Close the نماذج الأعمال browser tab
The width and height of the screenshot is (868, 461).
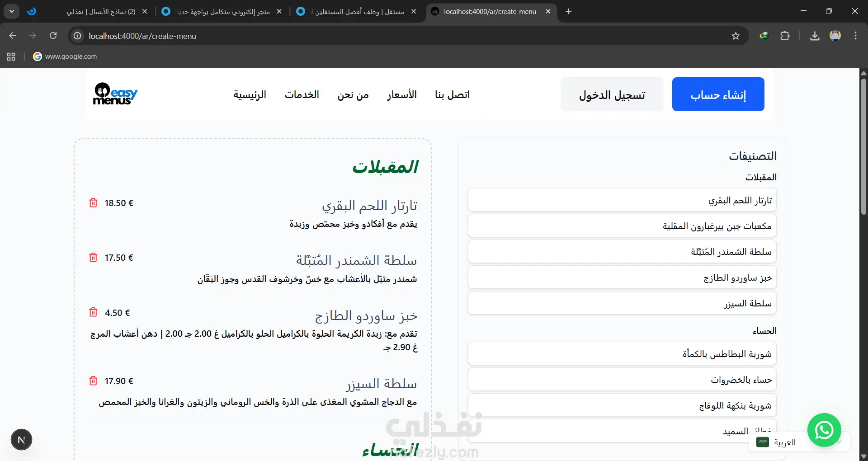click(145, 12)
